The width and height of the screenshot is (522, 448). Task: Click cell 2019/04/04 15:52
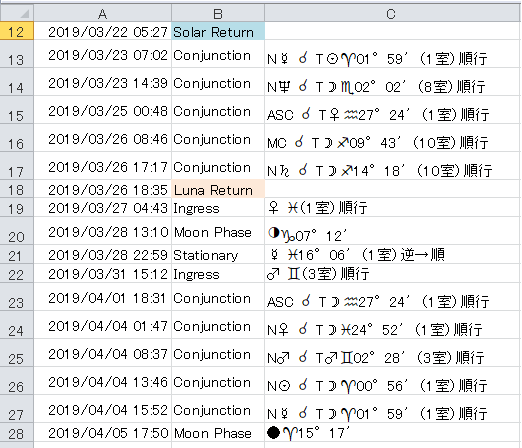click(x=102, y=409)
